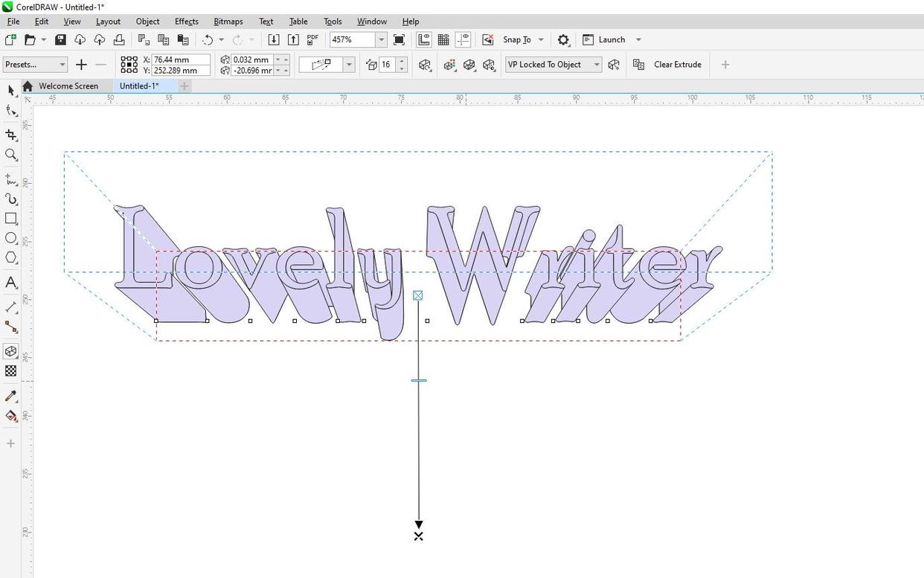The height and width of the screenshot is (578, 924).
Task: Select the Parallel Dimension tool
Action: coord(10,306)
